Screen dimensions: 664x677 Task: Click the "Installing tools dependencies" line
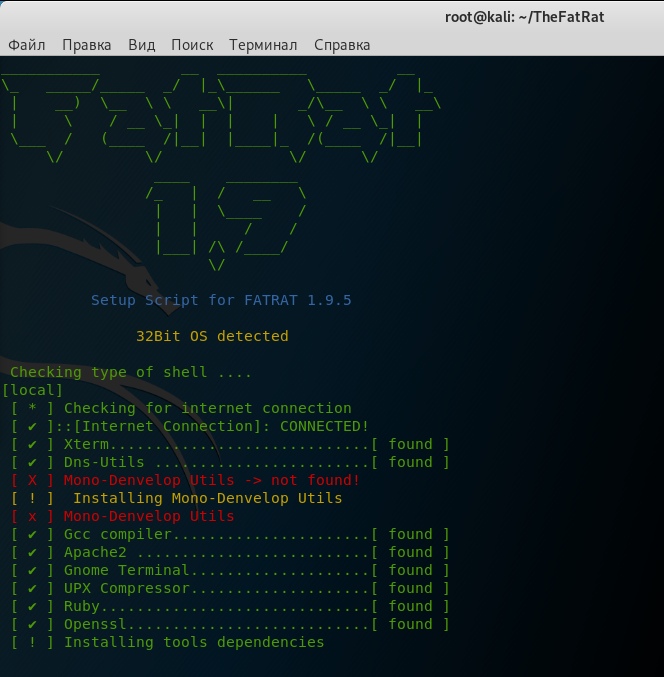click(x=194, y=642)
